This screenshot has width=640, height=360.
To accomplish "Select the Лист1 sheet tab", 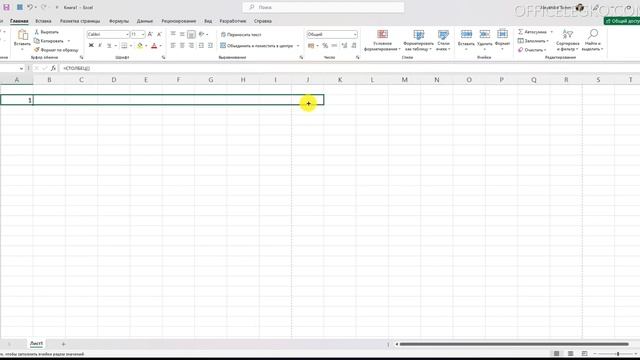I will [36, 344].
